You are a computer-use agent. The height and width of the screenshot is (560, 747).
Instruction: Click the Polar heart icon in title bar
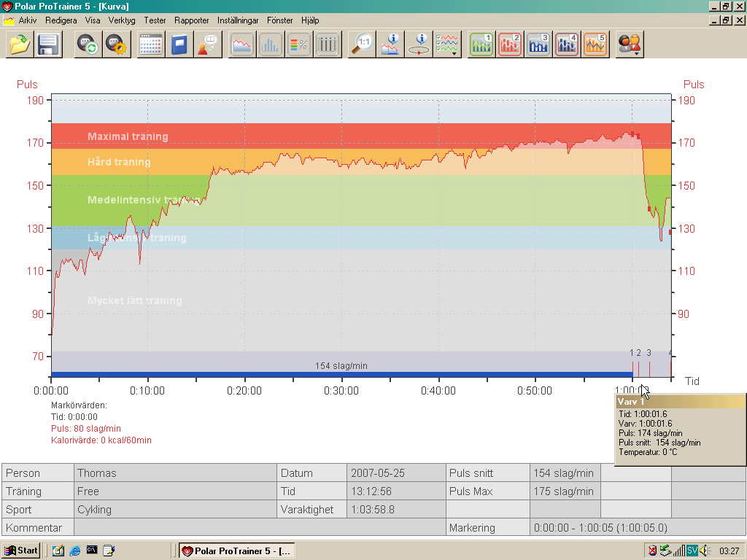(7, 6)
